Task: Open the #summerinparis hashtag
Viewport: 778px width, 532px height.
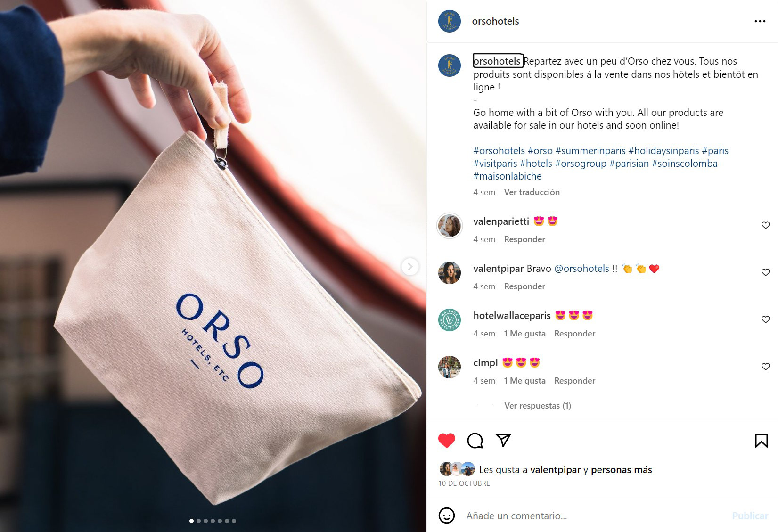Action: pos(590,151)
